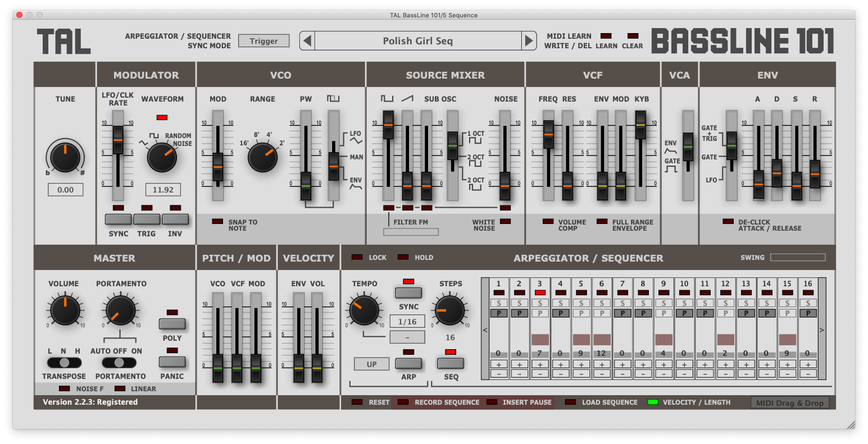868x444 pixels.
Task: Click the minus button on step 6
Action: point(602,373)
